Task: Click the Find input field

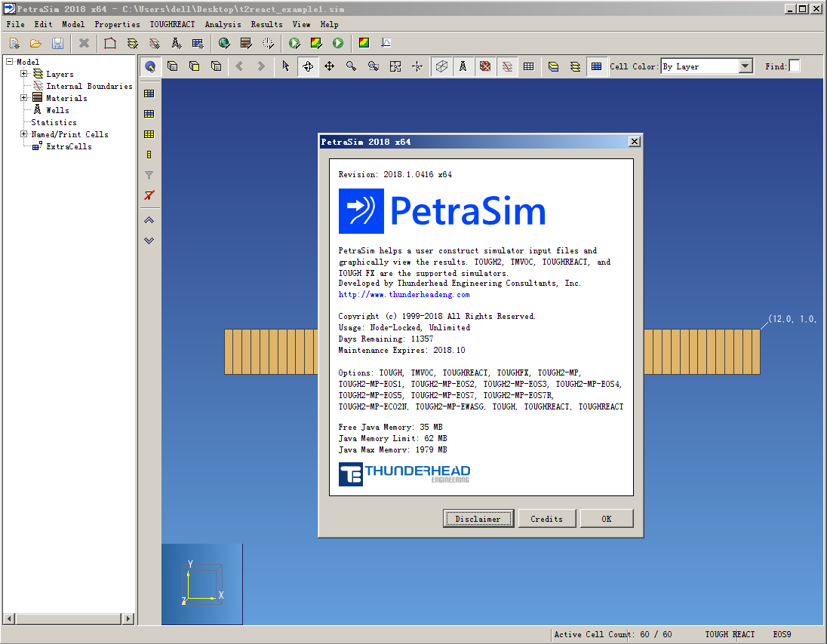Action: [x=795, y=66]
